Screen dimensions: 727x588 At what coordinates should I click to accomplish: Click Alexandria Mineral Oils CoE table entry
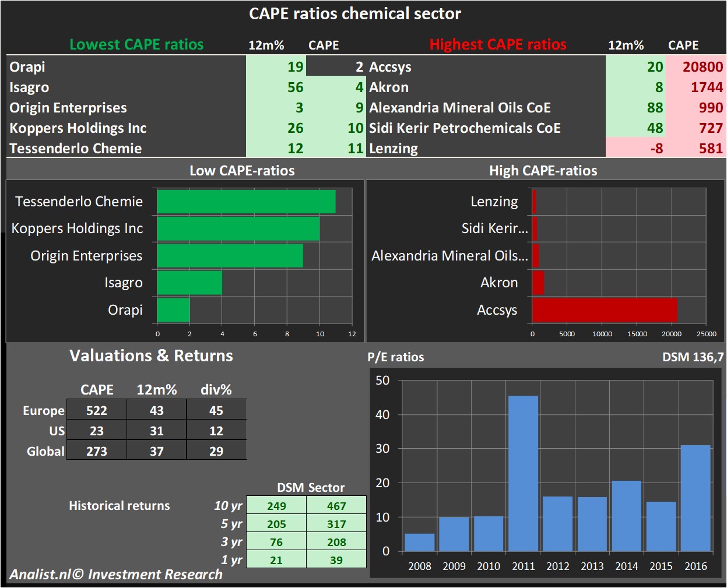(459, 108)
